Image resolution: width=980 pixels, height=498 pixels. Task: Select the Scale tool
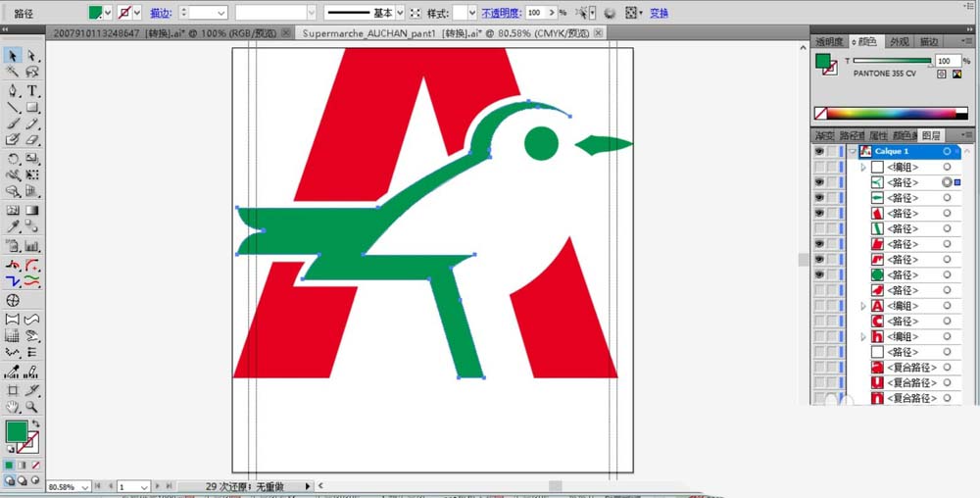(x=32, y=160)
